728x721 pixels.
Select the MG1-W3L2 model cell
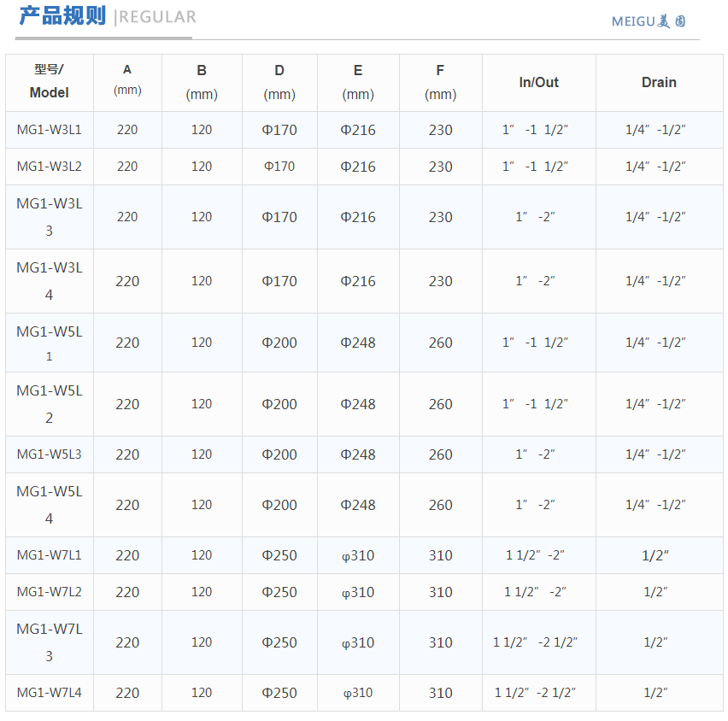tap(49, 167)
